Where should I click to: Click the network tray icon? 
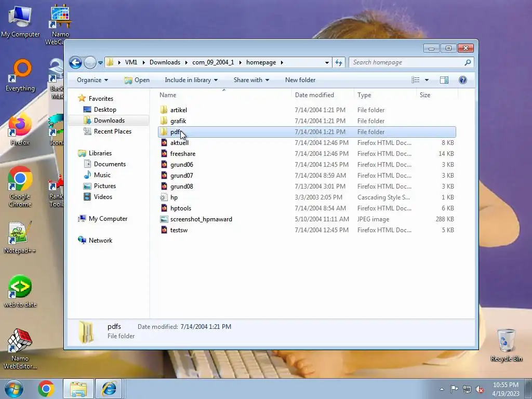[x=467, y=389]
